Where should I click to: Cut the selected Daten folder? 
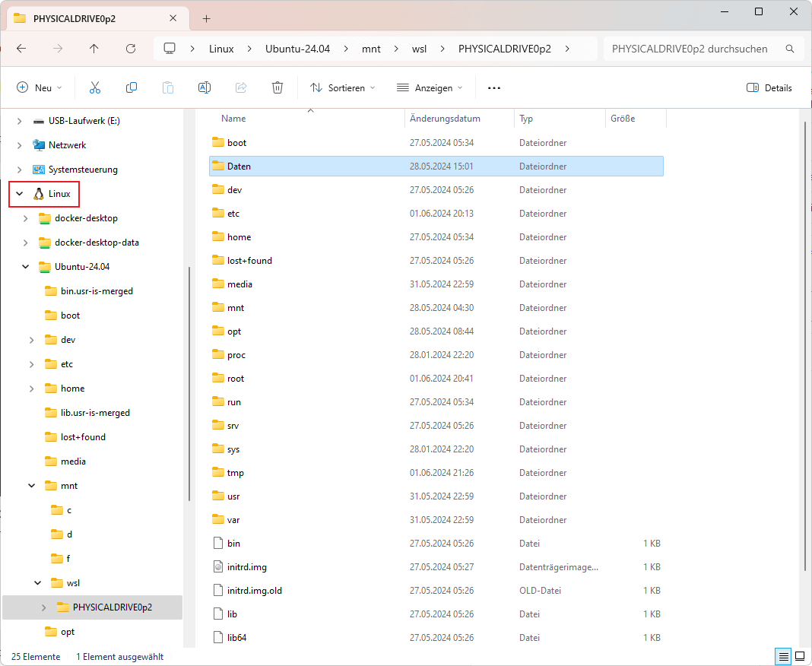(x=94, y=87)
